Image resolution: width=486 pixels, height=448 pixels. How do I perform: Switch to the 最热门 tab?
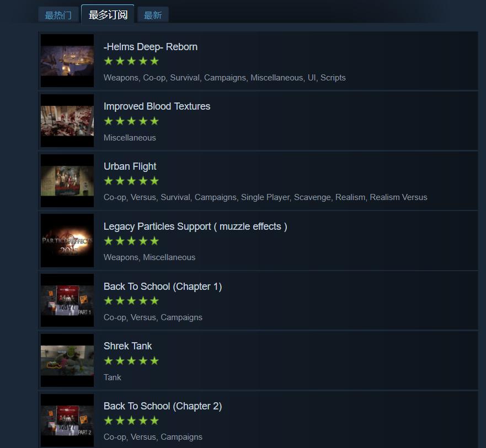point(58,15)
